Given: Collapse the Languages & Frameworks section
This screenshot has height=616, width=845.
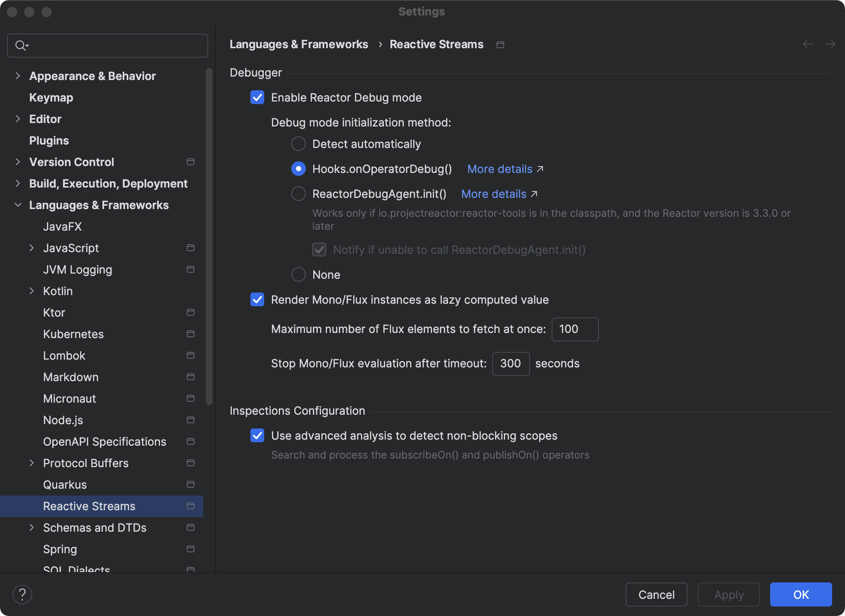Looking at the screenshot, I should (18, 205).
